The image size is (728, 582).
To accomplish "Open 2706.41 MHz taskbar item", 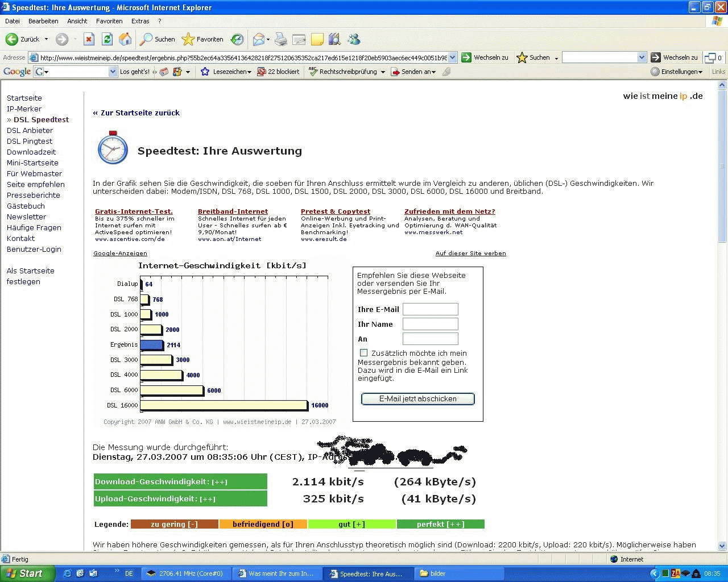I will tap(187, 573).
